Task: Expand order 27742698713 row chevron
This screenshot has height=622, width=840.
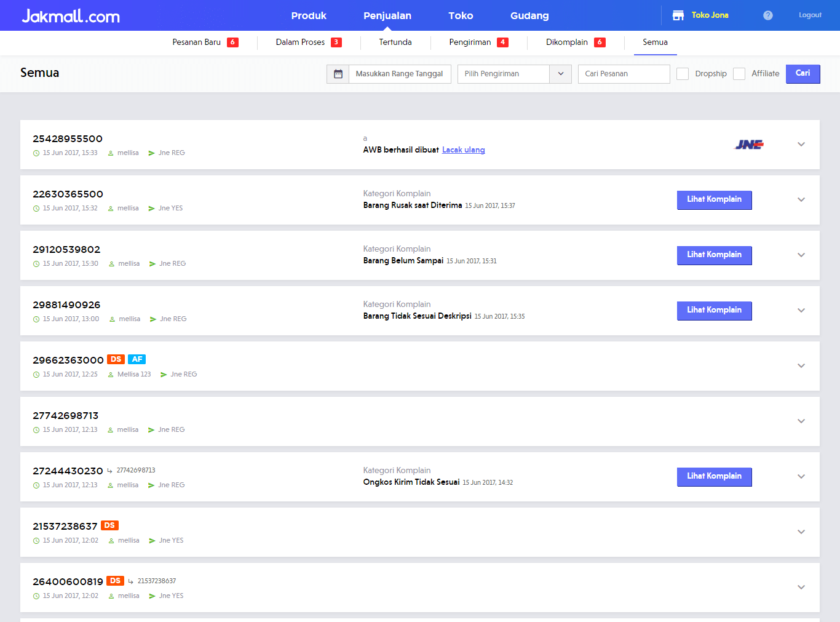Action: tap(801, 421)
